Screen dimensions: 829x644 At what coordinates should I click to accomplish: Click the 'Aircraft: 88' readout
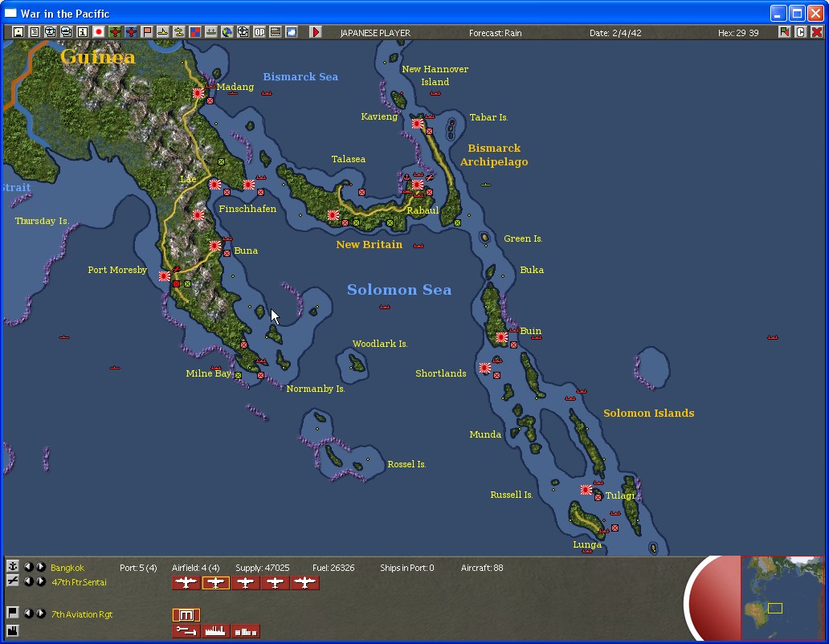coord(482,568)
